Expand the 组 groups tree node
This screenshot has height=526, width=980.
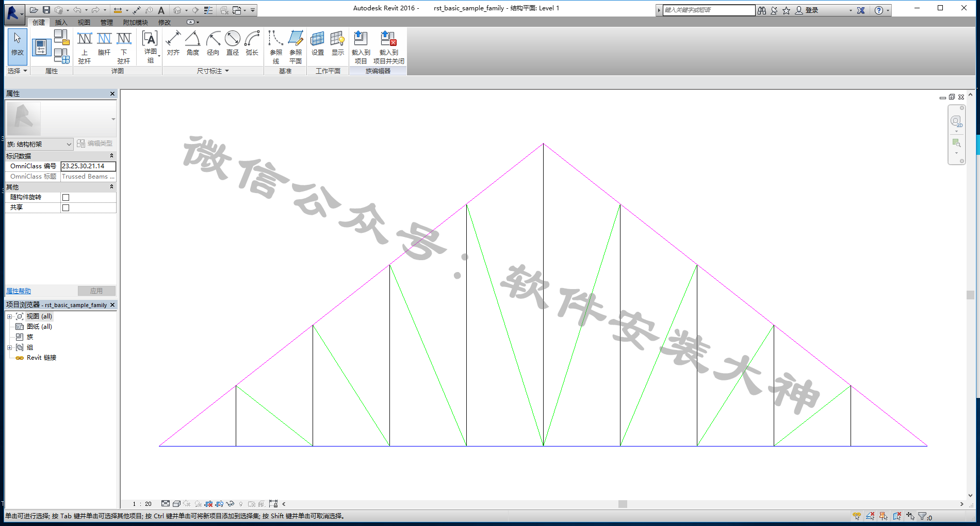(x=9, y=347)
